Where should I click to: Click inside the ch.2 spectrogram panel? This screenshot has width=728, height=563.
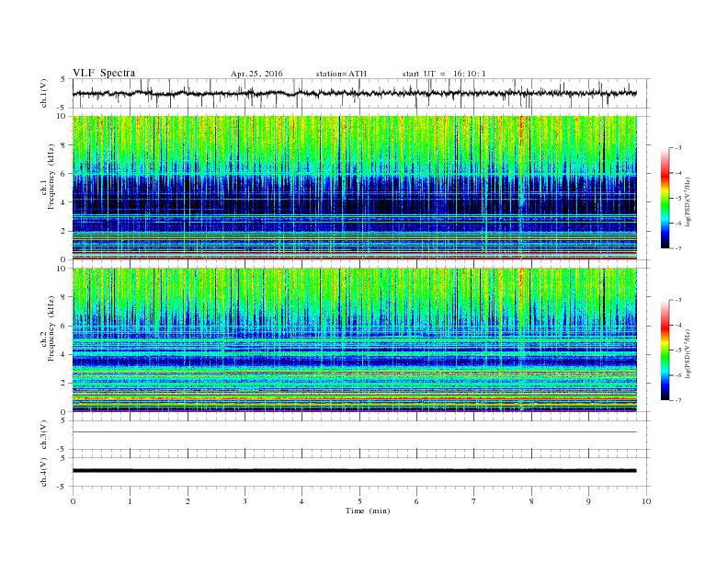tap(354, 339)
